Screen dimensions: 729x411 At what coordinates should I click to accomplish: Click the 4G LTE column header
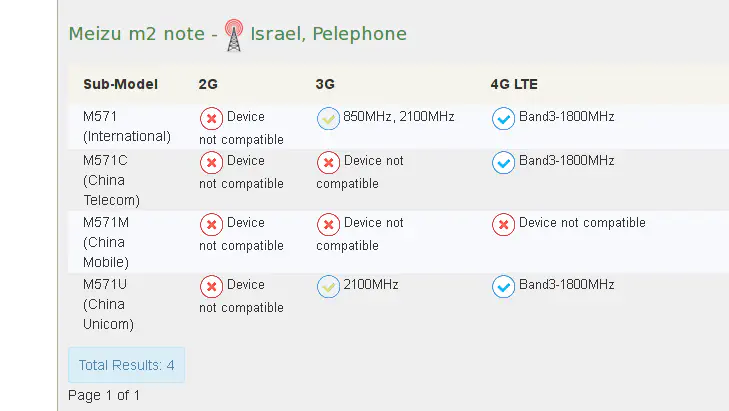[x=514, y=84]
